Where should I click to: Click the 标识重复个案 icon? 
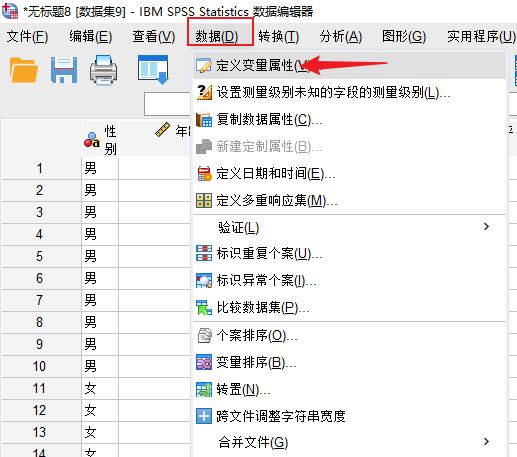(204, 253)
